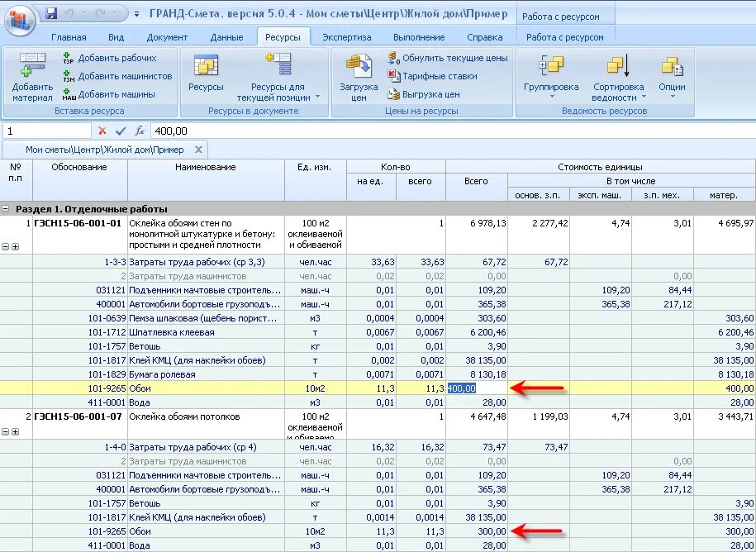Open the quick access toolbar customize arrow

tap(136, 15)
